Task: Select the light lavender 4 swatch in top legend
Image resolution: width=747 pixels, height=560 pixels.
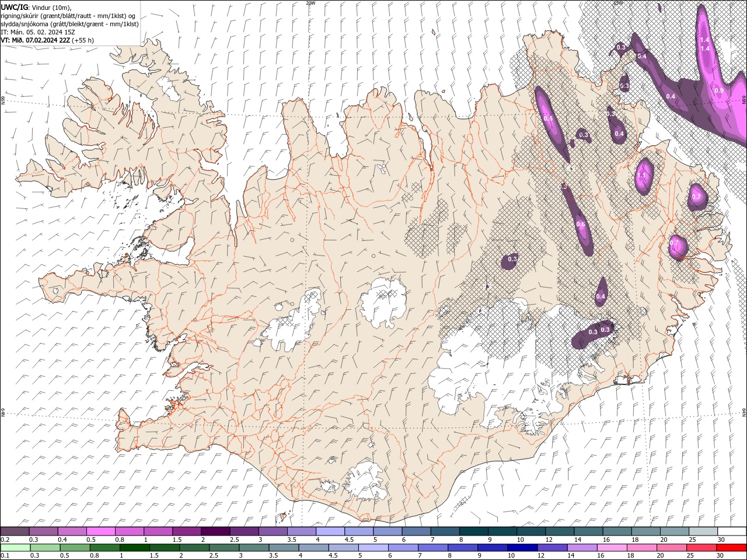Action: 330,531
